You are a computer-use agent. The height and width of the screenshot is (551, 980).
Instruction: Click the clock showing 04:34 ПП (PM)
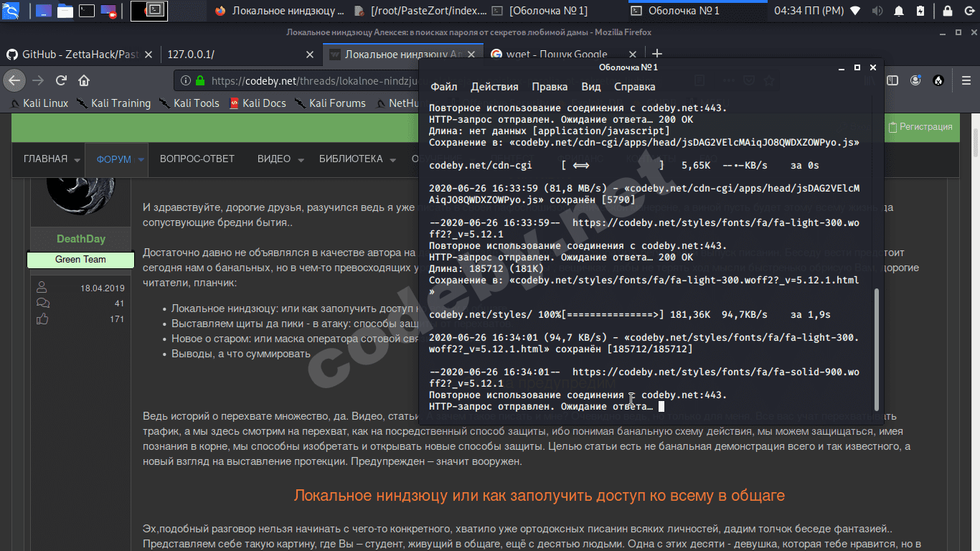pos(809,11)
